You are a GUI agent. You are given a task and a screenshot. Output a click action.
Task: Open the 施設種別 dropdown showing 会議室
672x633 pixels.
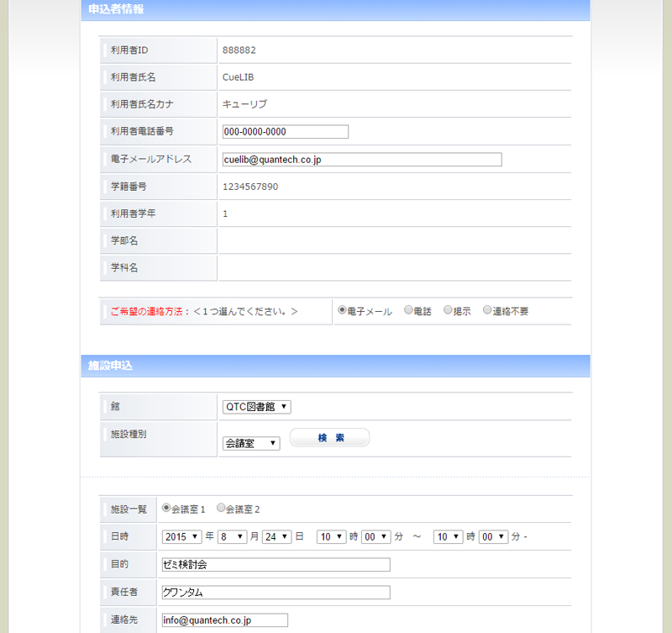[x=251, y=443]
